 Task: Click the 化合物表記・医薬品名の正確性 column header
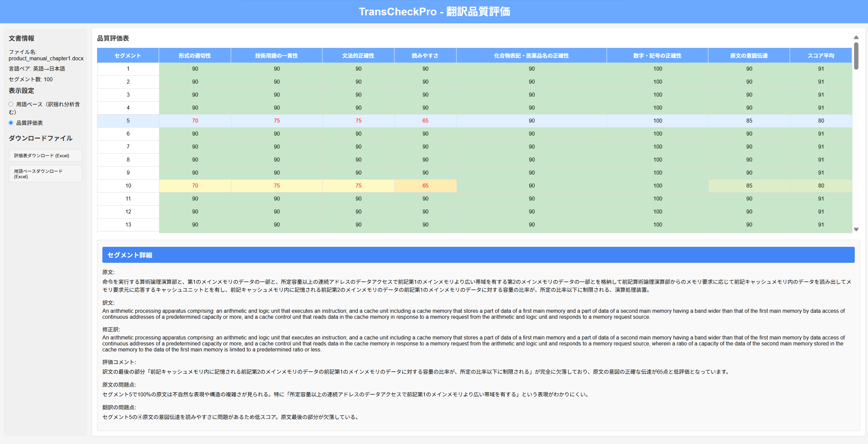[532, 55]
